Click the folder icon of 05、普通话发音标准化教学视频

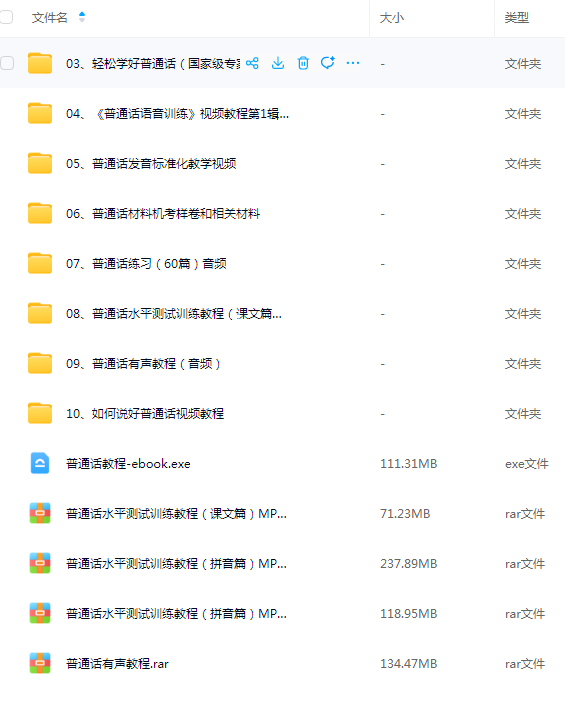pyautogui.click(x=40, y=163)
